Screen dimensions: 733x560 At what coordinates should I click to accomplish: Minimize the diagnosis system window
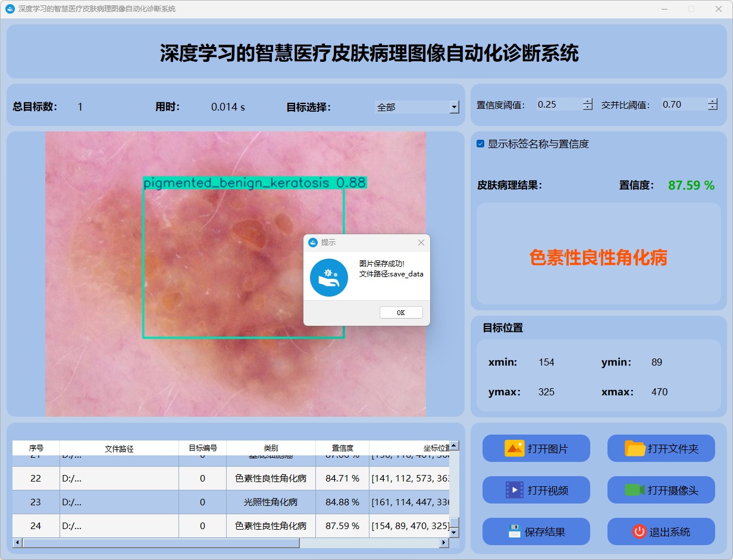tap(664, 9)
